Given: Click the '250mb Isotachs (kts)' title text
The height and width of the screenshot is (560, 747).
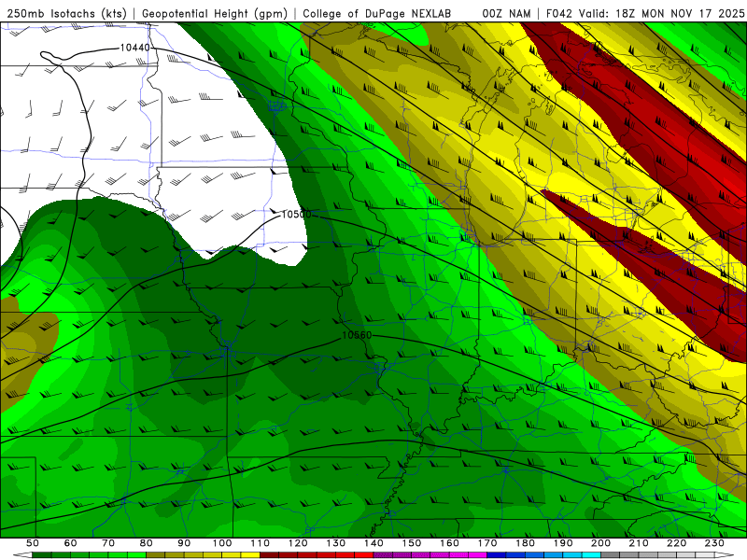Looking at the screenshot, I should 66,13.
